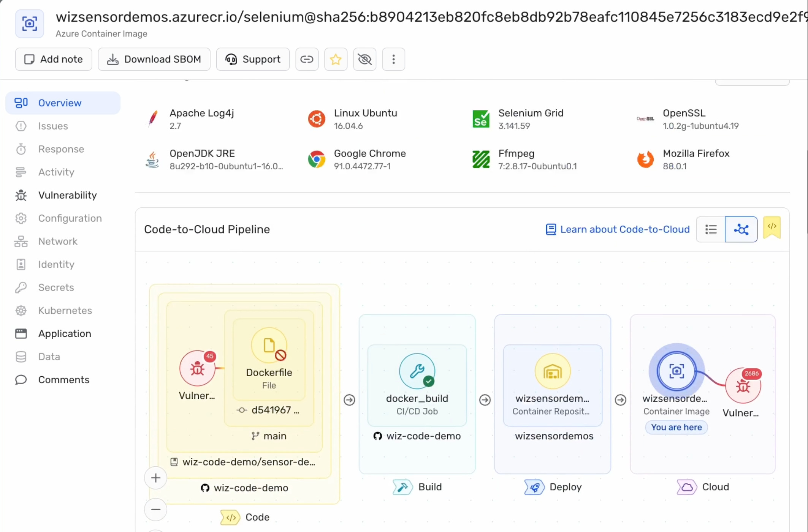Copy link with the chain icon
This screenshot has height=532, width=808.
pyautogui.click(x=307, y=59)
